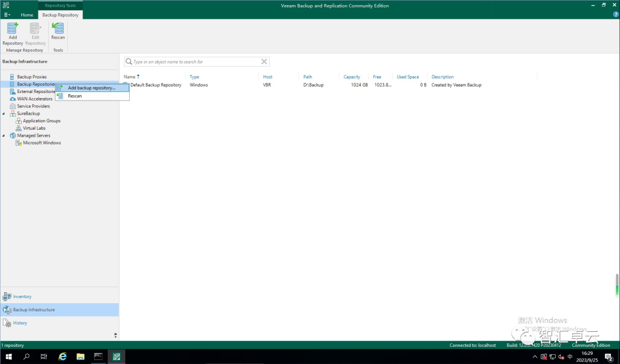
Task: Click the Connected to: localhost status text
Action: (472, 345)
